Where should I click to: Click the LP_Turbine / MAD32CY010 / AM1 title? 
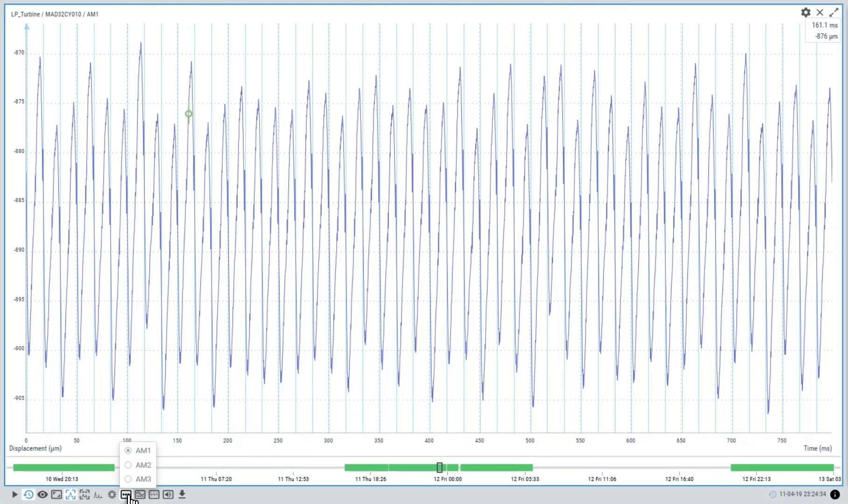[54, 14]
